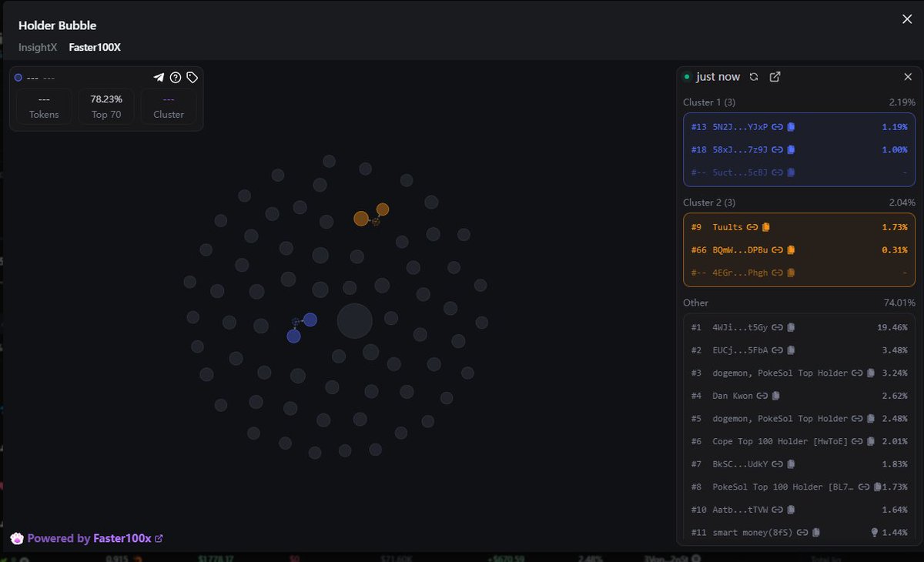924x562 pixels.
Task: Click the Cluster stat box
Action: coord(169,106)
